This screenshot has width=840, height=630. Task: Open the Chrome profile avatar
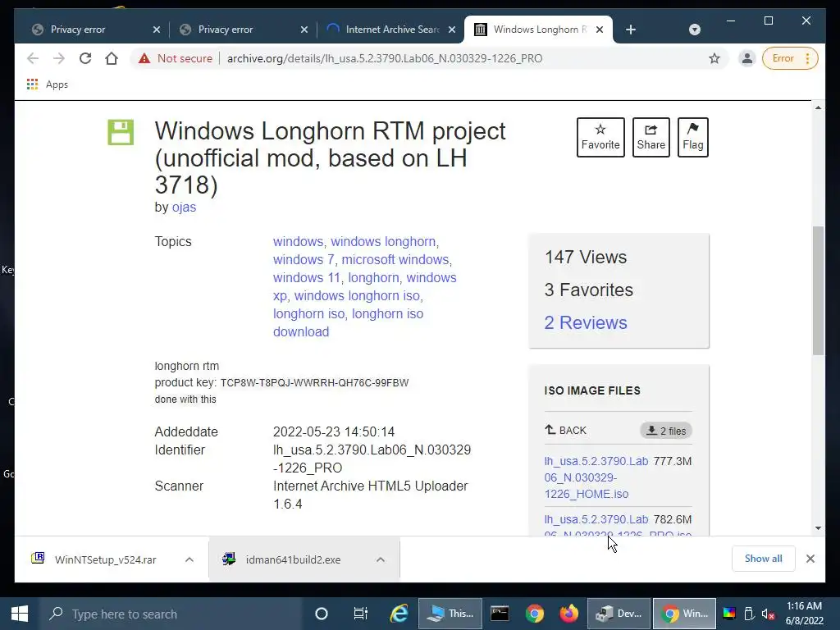(x=746, y=58)
